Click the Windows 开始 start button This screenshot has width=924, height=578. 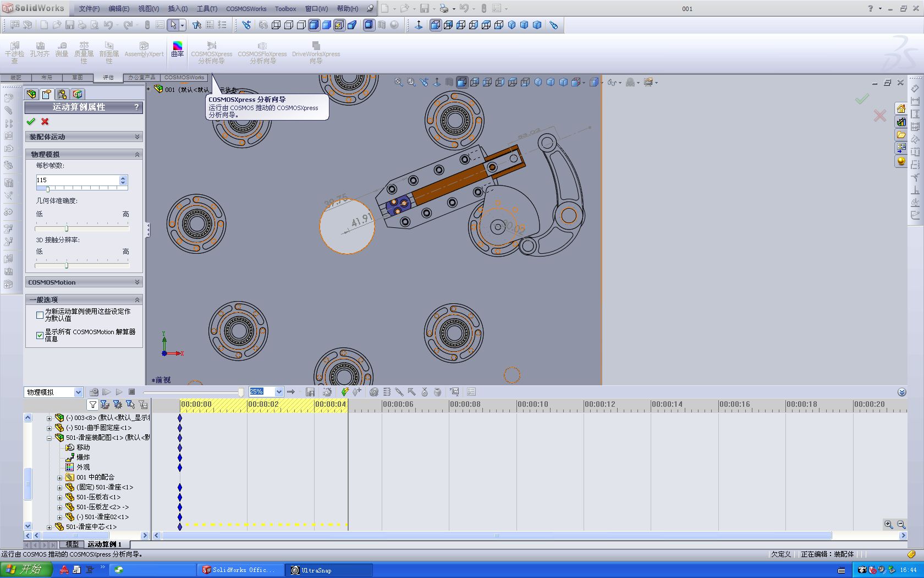tap(26, 570)
